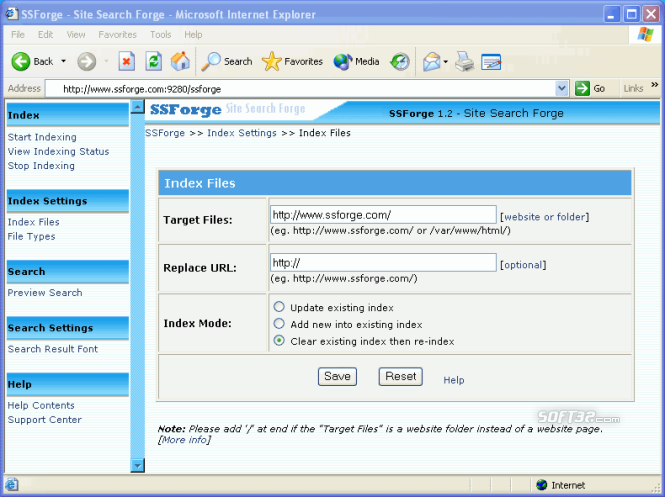Open the Help menu
665x497 pixels.
pyautogui.click(x=193, y=34)
